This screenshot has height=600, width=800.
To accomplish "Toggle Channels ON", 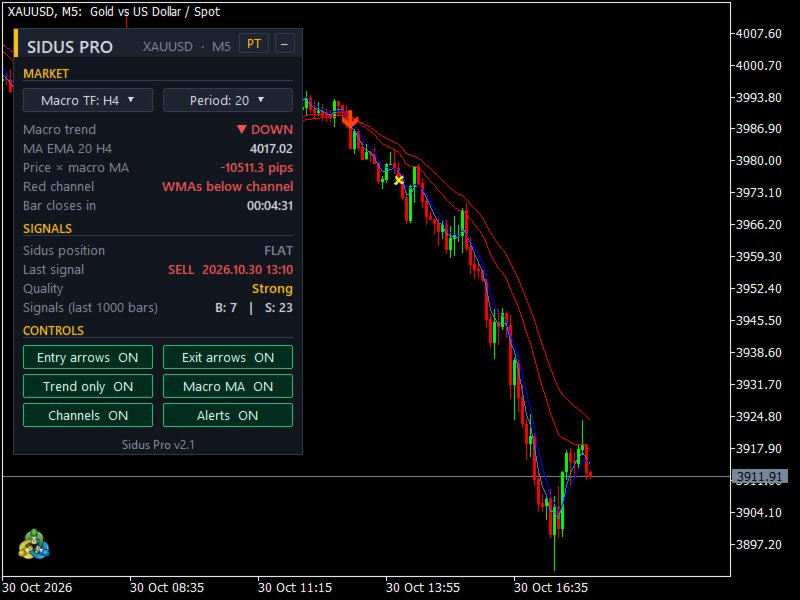I will click(88, 415).
